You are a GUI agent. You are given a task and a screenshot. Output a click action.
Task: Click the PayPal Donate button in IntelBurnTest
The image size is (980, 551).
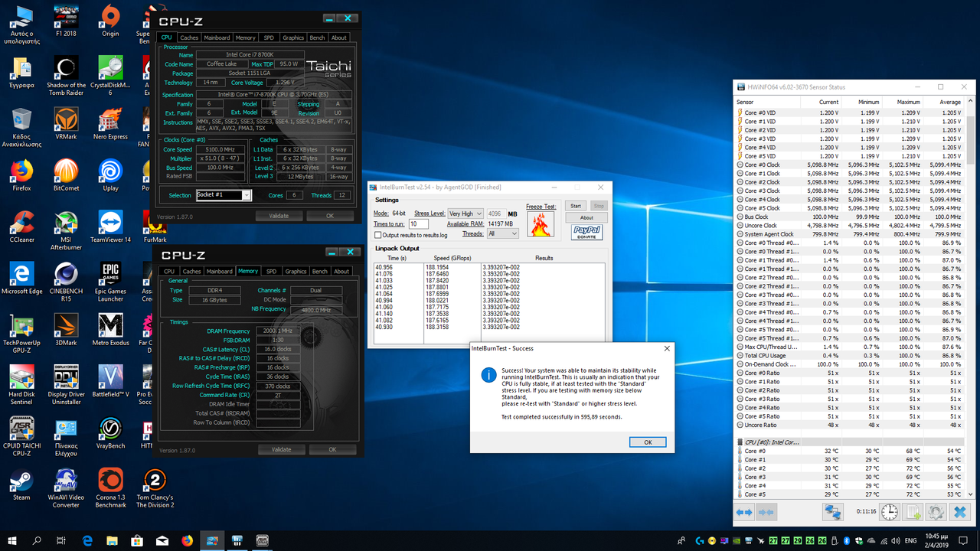586,233
